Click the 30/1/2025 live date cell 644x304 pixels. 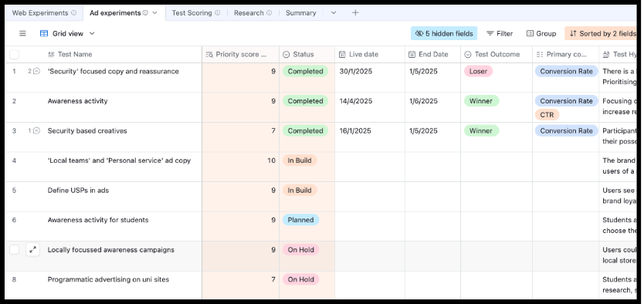coord(370,77)
